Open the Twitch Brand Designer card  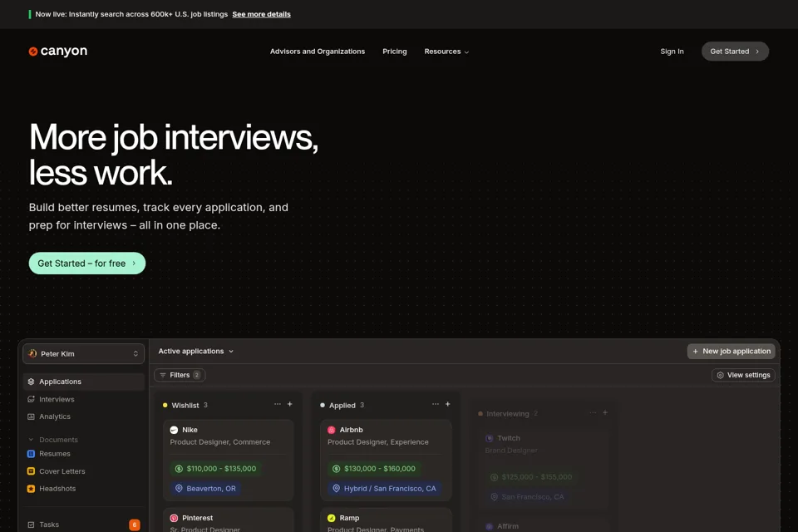544,468
